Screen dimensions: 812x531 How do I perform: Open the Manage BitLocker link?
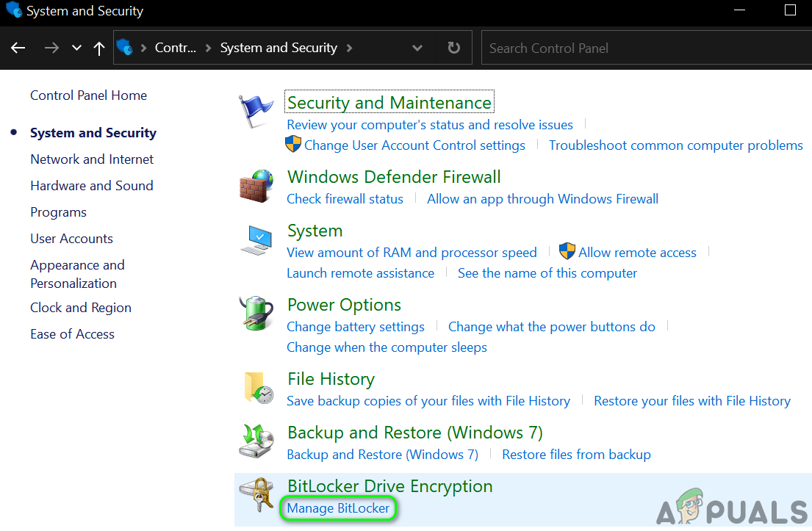(338, 508)
